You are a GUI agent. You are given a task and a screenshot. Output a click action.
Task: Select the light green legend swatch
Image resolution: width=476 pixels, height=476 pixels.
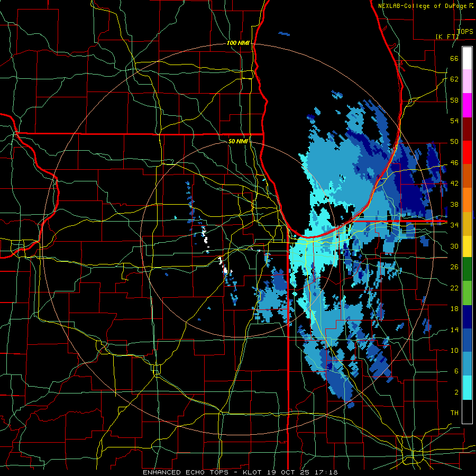click(467, 293)
